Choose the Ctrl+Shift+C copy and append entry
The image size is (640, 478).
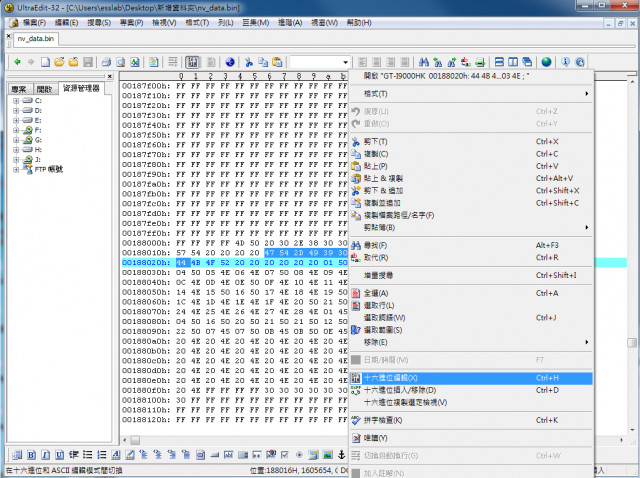pyautogui.click(x=471, y=203)
